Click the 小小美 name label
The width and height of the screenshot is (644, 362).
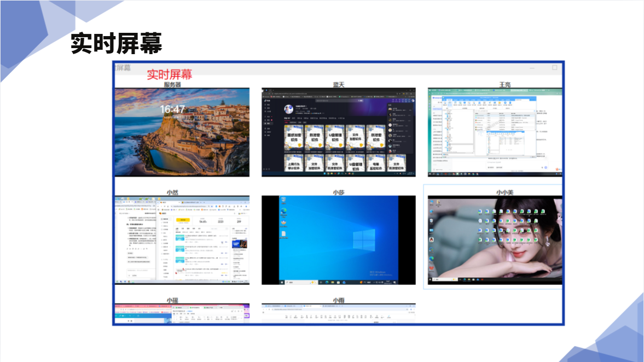[x=505, y=192]
